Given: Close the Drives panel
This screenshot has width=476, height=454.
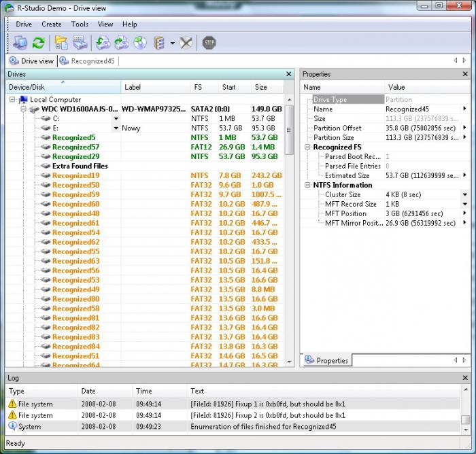Looking at the screenshot, I should (289, 74).
